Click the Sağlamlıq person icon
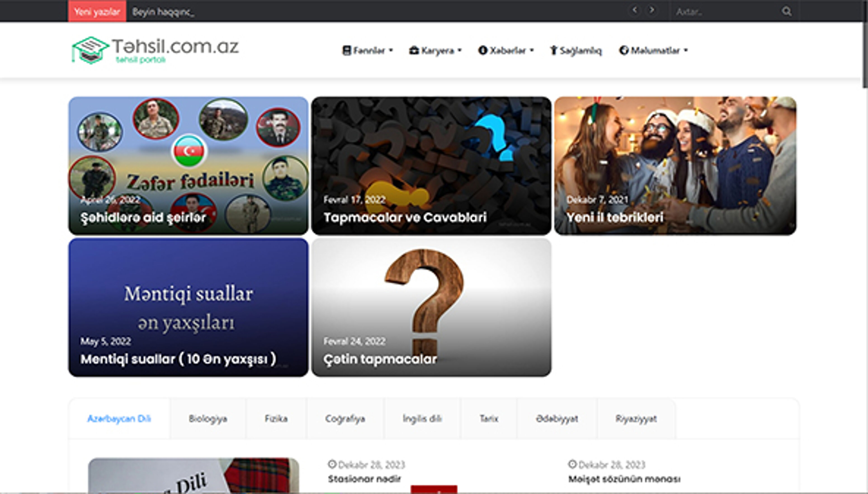The width and height of the screenshot is (868, 494). 553,51
